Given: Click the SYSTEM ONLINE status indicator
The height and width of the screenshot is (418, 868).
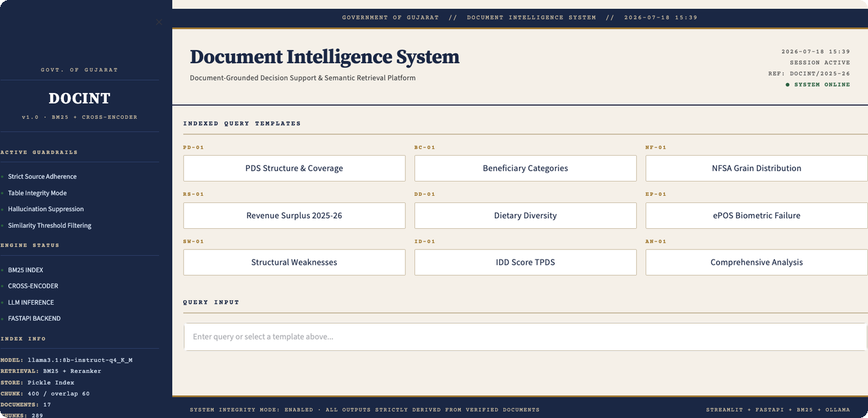Looking at the screenshot, I should pos(818,84).
